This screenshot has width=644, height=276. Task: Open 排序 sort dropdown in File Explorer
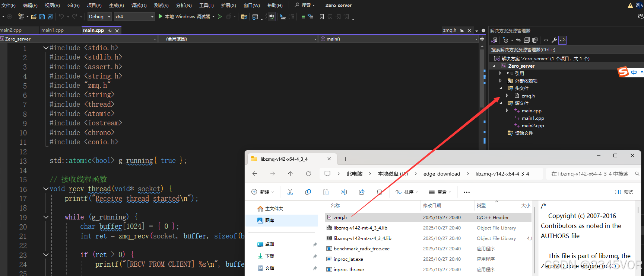407,192
